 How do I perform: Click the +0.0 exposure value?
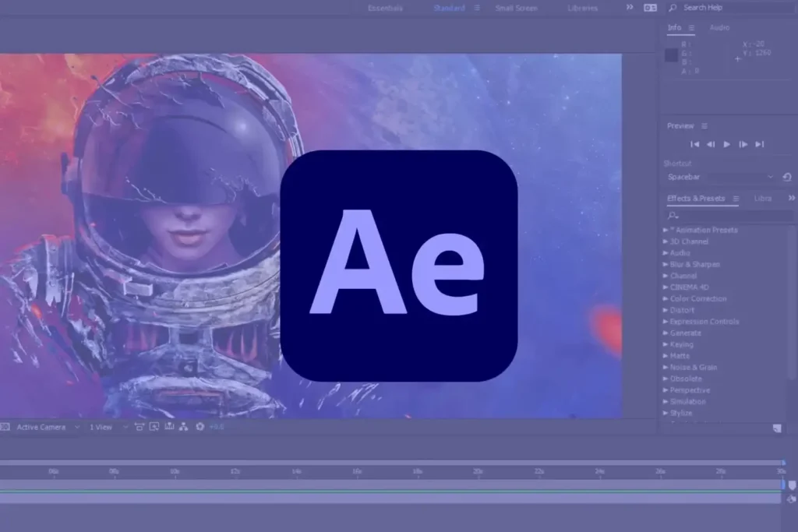[217, 427]
